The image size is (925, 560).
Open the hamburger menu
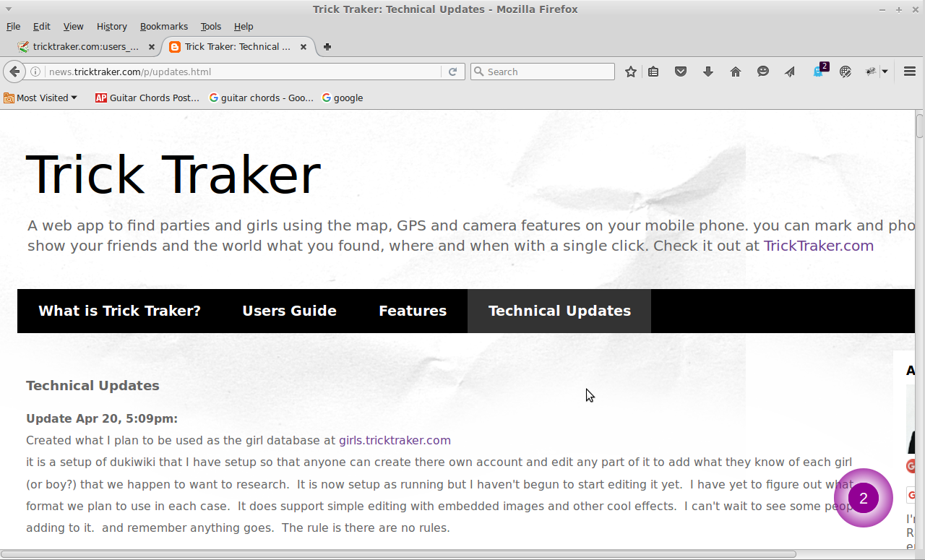910,72
